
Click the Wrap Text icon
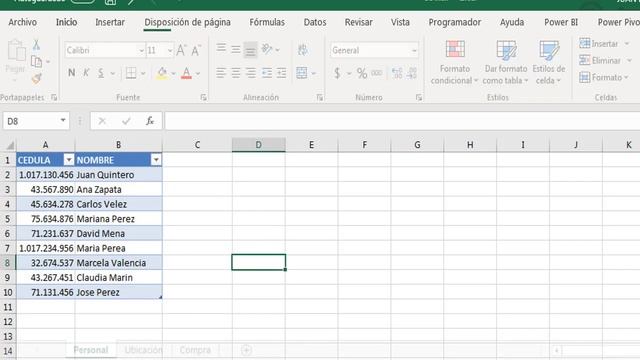click(302, 50)
